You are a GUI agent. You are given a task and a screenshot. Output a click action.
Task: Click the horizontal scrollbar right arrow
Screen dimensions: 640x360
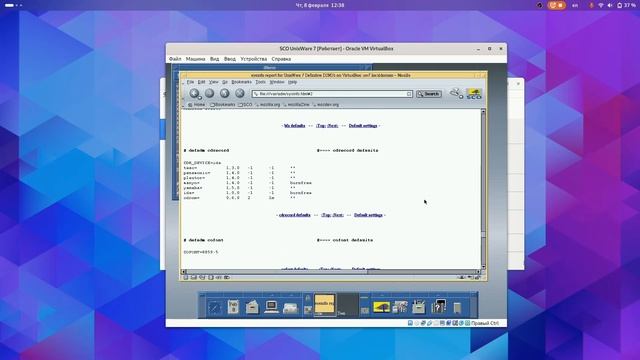pos(478,271)
